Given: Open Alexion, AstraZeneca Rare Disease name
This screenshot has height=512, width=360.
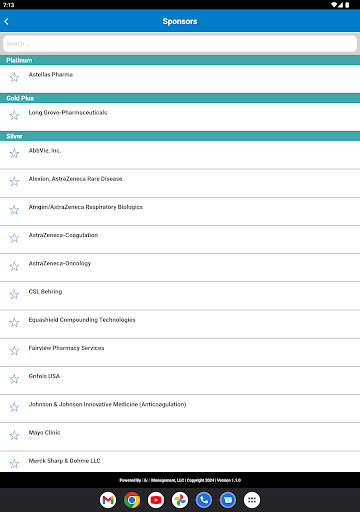Looking at the screenshot, I should pos(75,179).
